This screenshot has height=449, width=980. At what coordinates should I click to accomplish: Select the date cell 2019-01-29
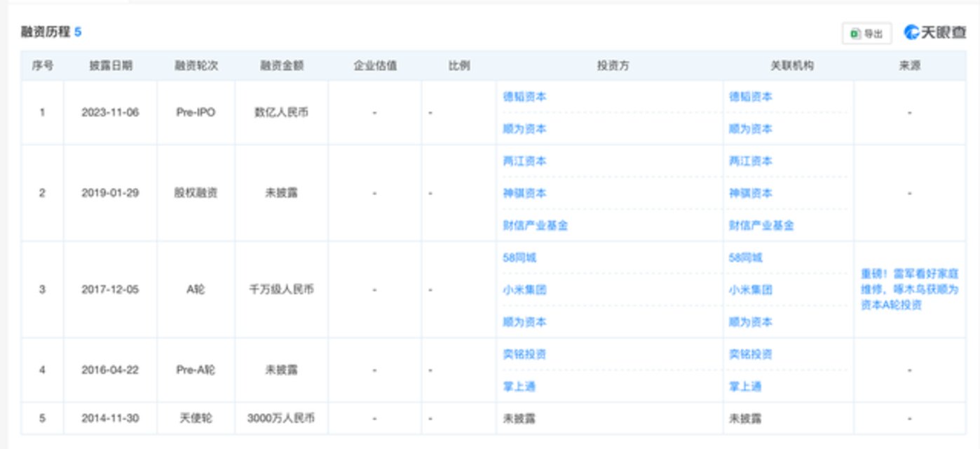pos(110,193)
